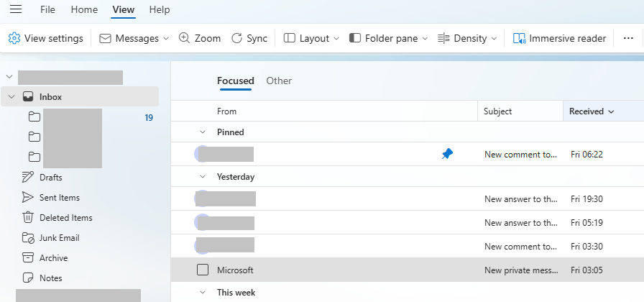Collapse the Pinned group
Screen dimensions: 644x302
(202, 132)
